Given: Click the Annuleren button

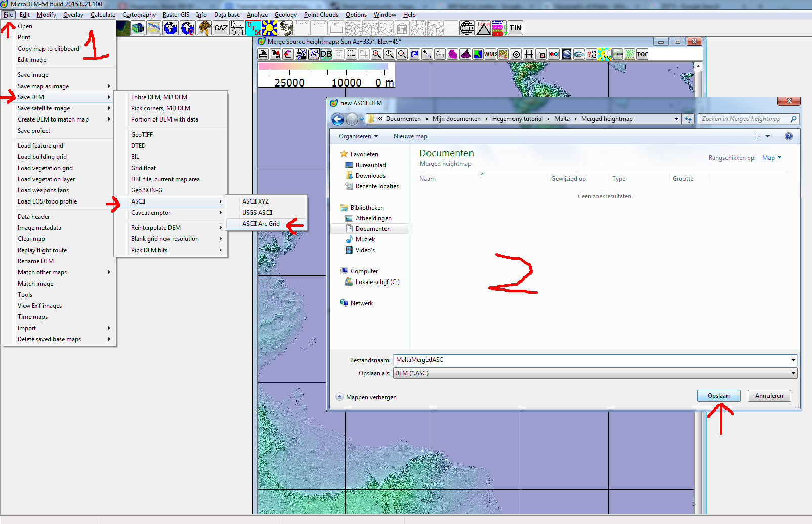Looking at the screenshot, I should [769, 396].
